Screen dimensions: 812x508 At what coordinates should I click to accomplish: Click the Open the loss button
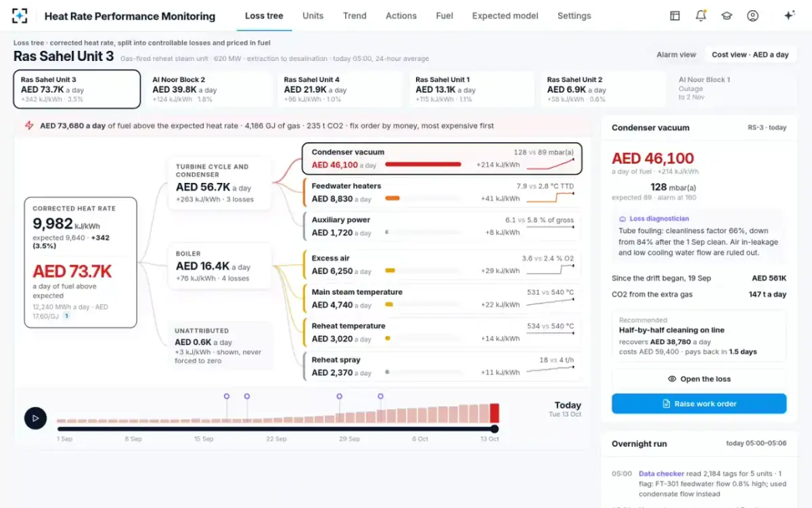699,379
